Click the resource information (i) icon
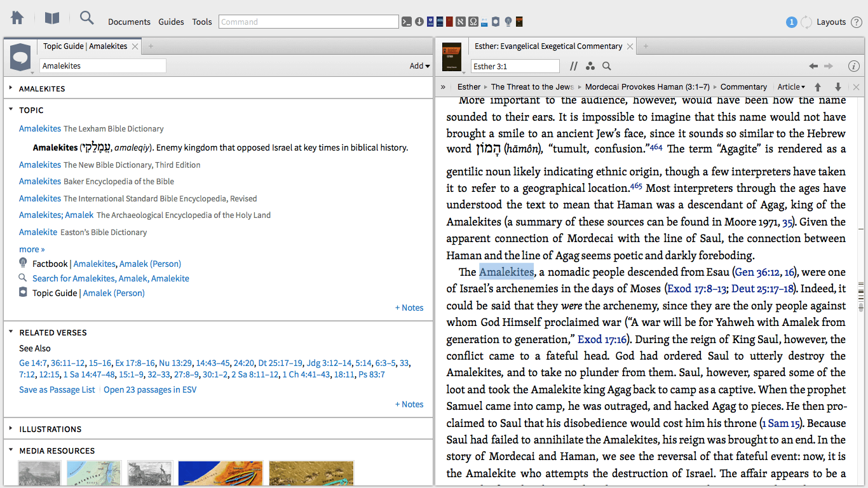This screenshot has height=488, width=868. (x=854, y=66)
